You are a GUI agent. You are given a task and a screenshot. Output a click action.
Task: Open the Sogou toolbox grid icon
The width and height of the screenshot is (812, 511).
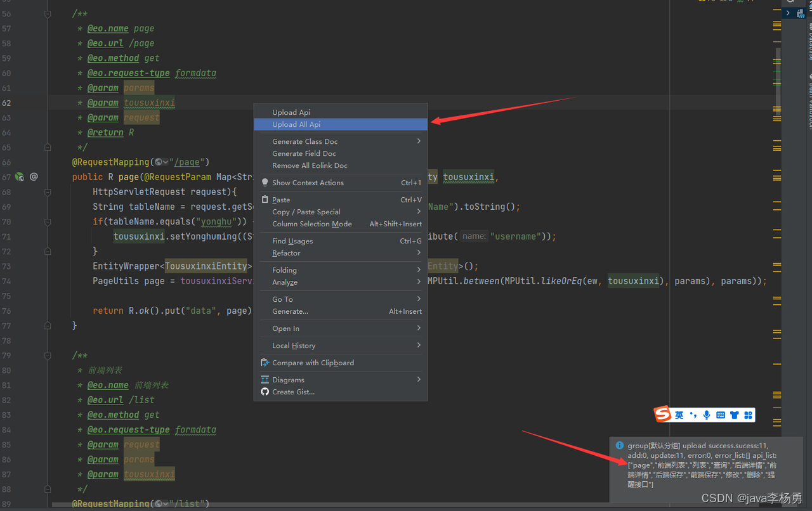(x=749, y=415)
